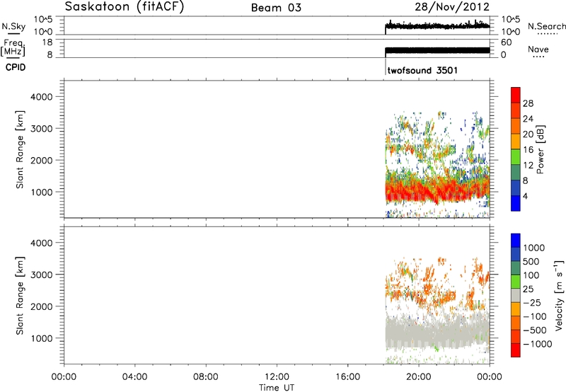This screenshot has width=566, height=392.
Task: Select the blue 4–8 dB Power color segment
Action: [516, 188]
